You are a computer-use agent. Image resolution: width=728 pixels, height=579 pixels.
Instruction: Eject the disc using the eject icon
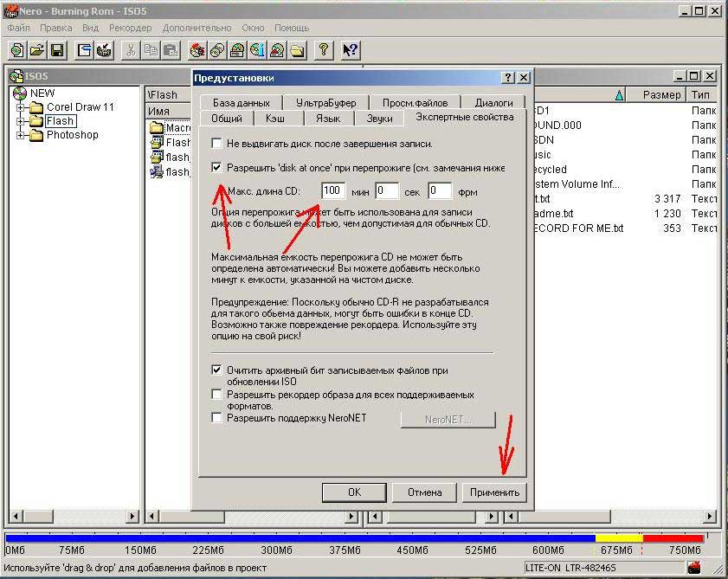(x=277, y=49)
